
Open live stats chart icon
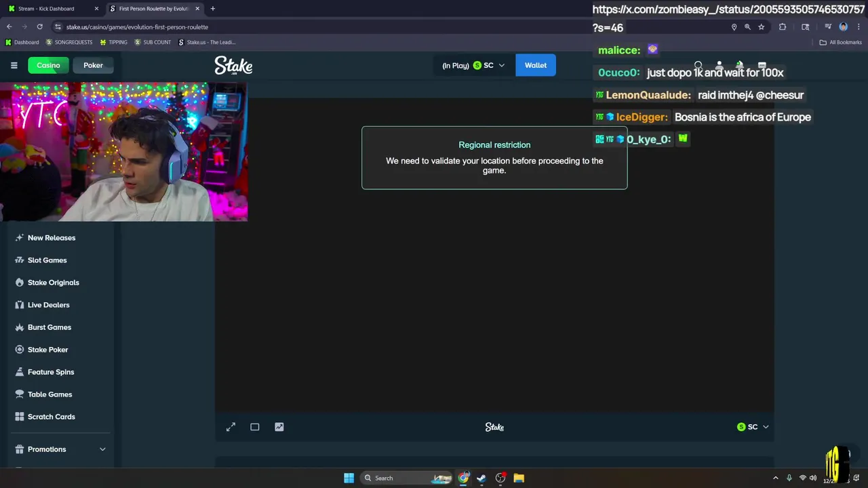(279, 427)
